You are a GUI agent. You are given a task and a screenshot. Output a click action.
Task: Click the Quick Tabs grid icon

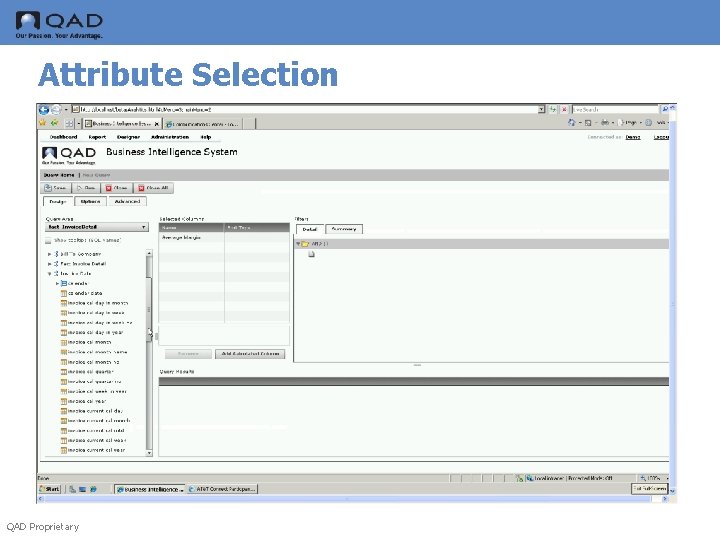69,124
